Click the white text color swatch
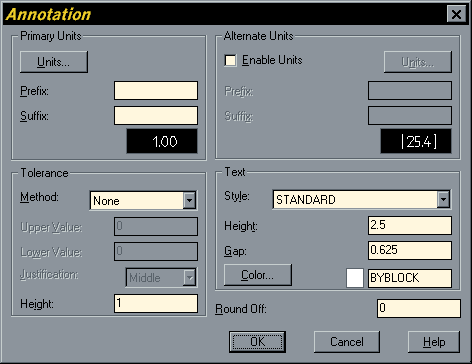Viewport: 472px width, 364px height. [355, 278]
